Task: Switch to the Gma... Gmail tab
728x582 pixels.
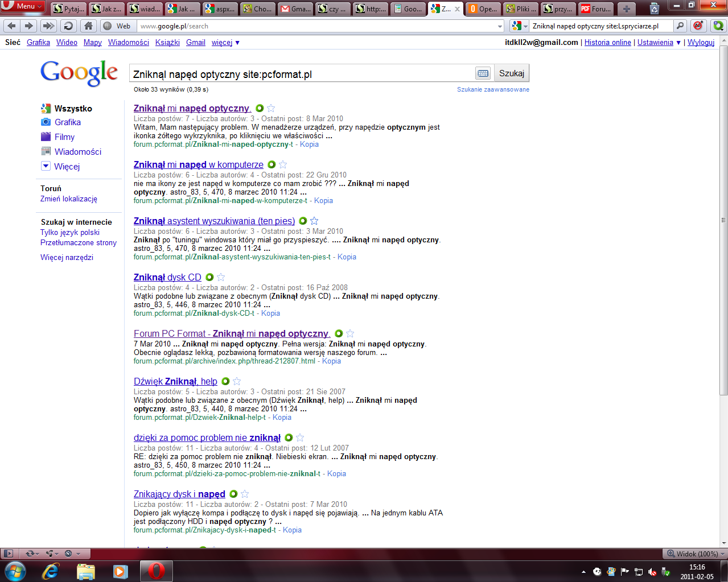Action: tap(296, 9)
